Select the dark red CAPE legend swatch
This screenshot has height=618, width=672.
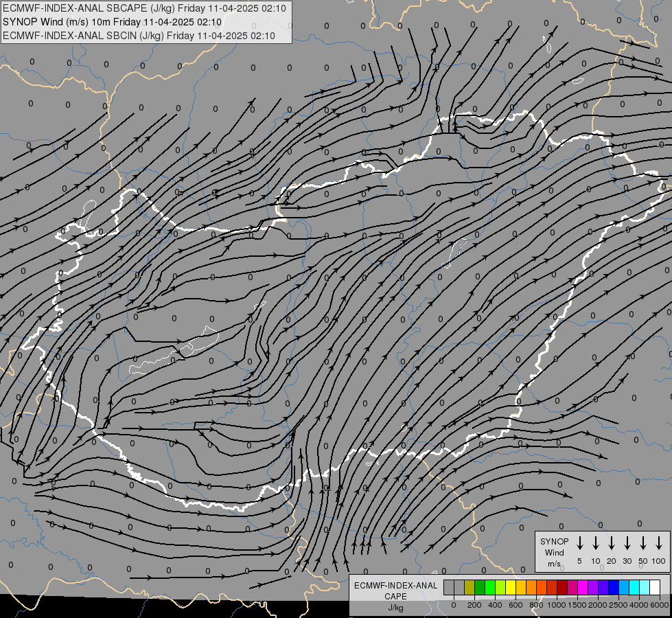coord(562,587)
